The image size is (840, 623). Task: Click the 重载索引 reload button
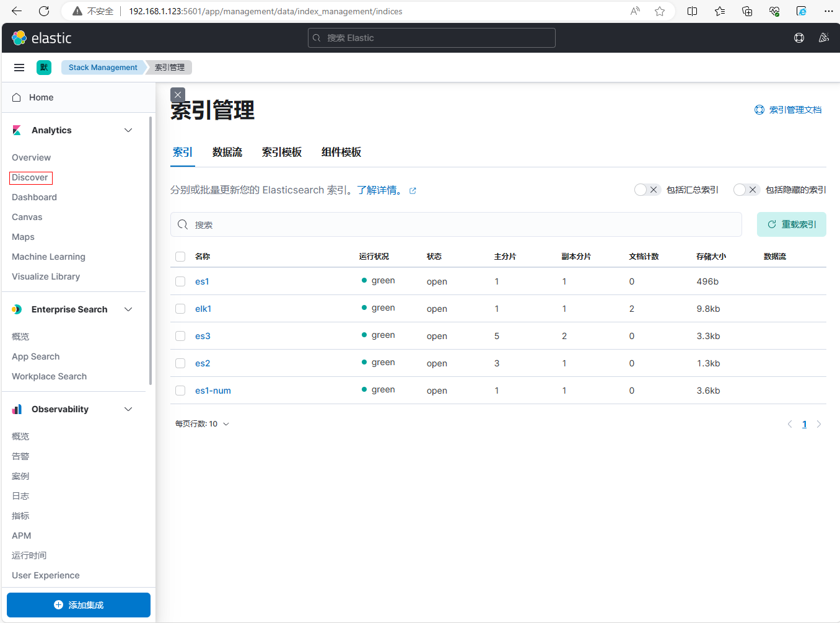coord(791,224)
